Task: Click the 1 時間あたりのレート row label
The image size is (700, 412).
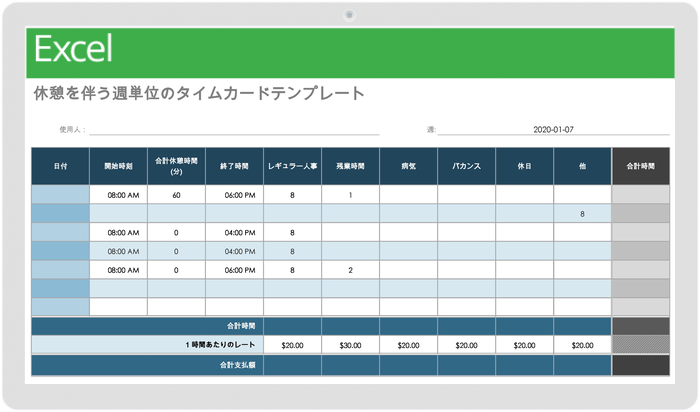Action: tap(221, 345)
